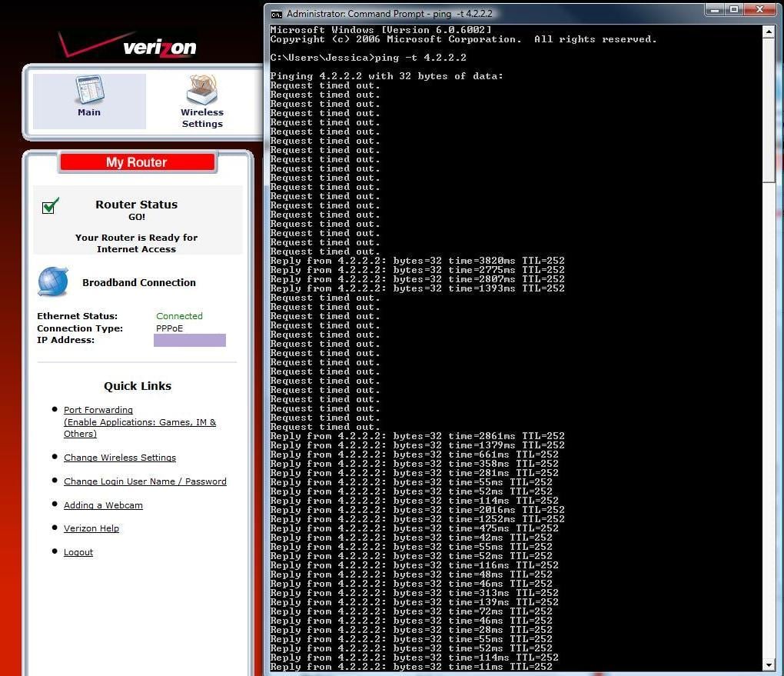Screen dimensions: 784x676
Task: Click the Command Prompt vertical scrollbar thumb
Action: coord(769,111)
